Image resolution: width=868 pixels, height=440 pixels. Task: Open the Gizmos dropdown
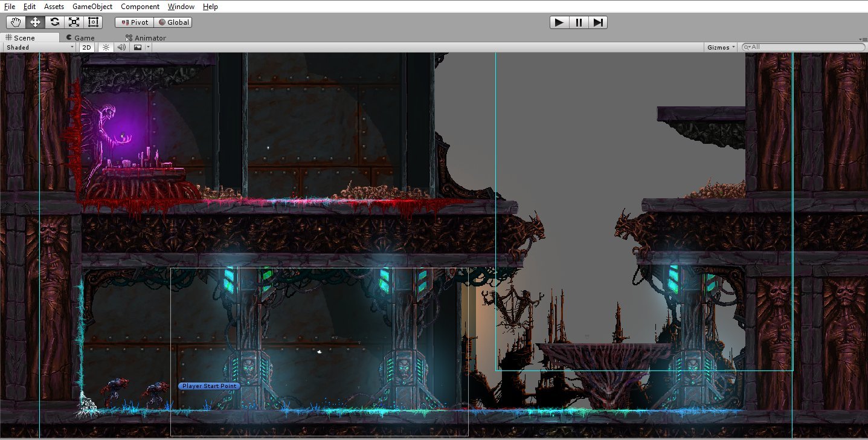[721, 47]
